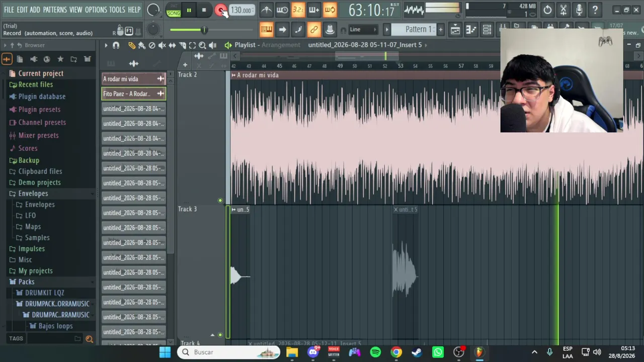Open the EDIT menu
Viewport: 644px width, 362px height.
click(22, 10)
